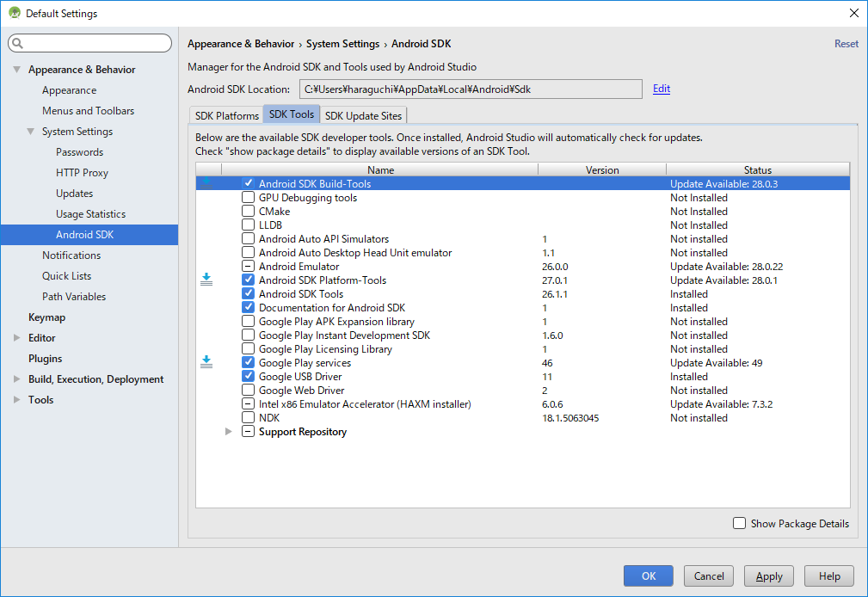This screenshot has height=597, width=868.
Task: Uncheck Android SDK Build-Tools checkbox
Action: [x=248, y=182]
